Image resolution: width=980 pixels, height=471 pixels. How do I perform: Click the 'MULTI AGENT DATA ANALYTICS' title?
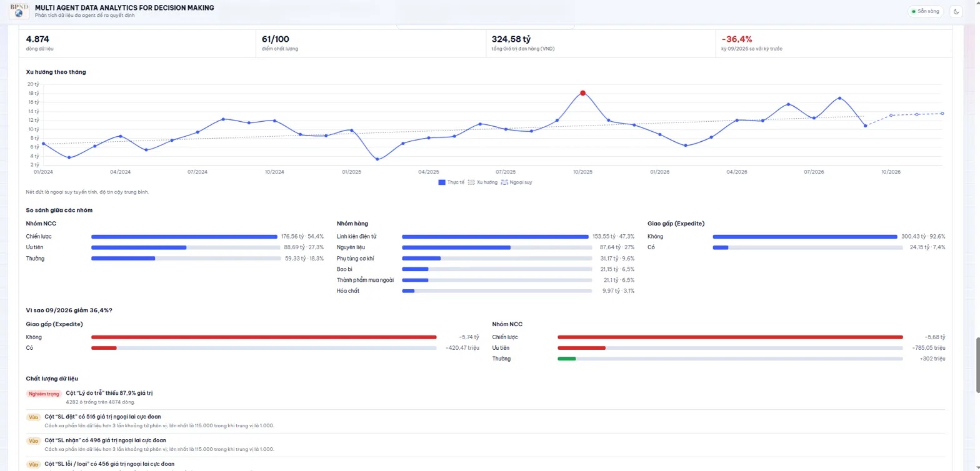click(x=124, y=7)
